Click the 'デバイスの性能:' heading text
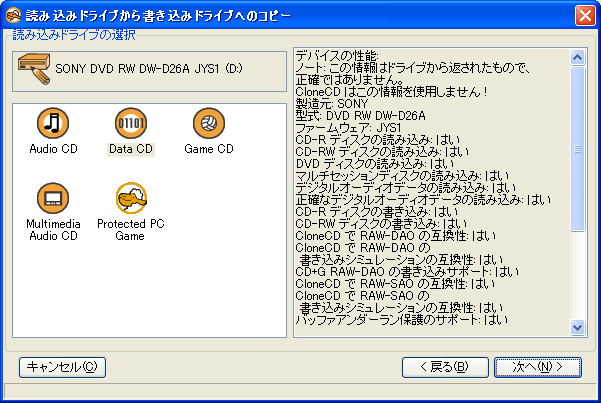Screen dimensions: 601x403 pyautogui.click(x=337, y=56)
